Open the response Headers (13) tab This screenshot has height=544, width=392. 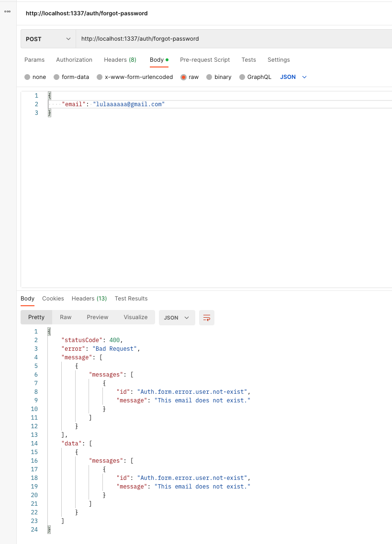click(89, 299)
